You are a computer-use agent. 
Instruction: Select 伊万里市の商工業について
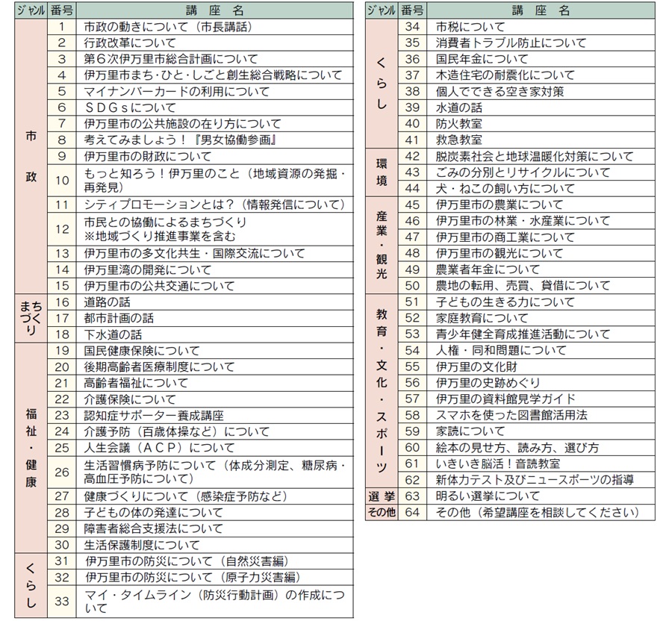(505, 237)
